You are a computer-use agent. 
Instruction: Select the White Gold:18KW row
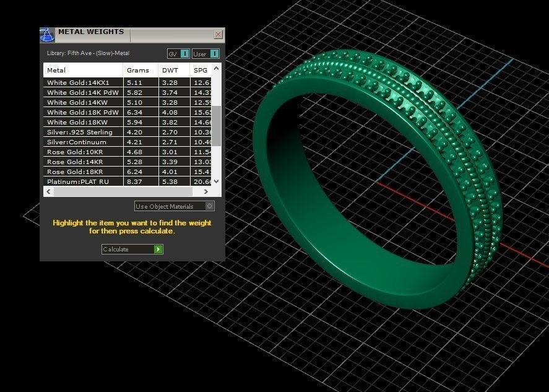tap(128, 122)
